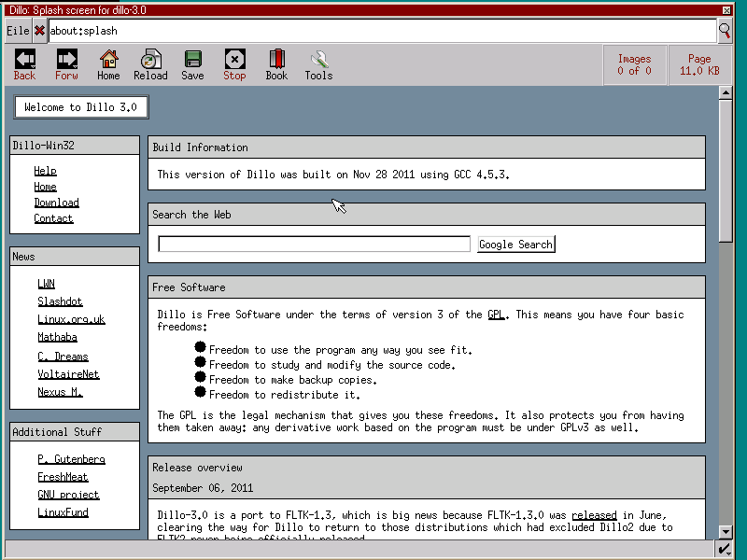
Task: Click the Additional Stuff header
Action: pos(75,432)
